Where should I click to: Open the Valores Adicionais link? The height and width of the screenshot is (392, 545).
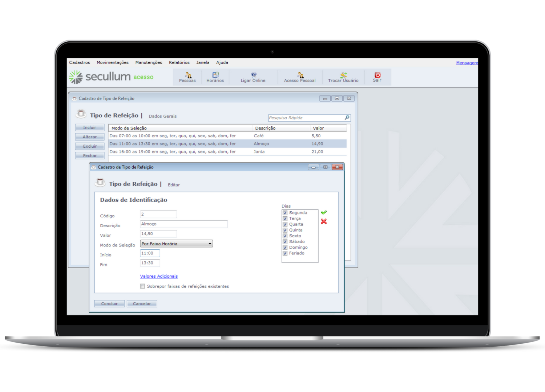click(x=159, y=276)
